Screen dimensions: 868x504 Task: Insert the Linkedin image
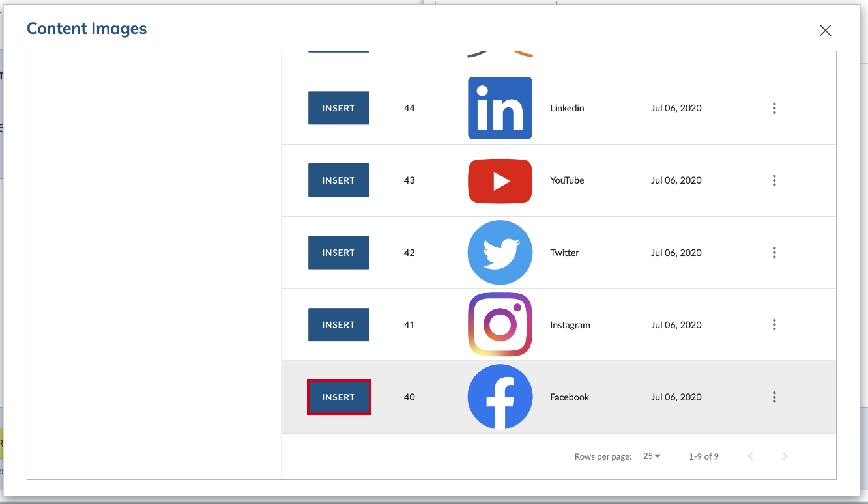pyautogui.click(x=339, y=108)
